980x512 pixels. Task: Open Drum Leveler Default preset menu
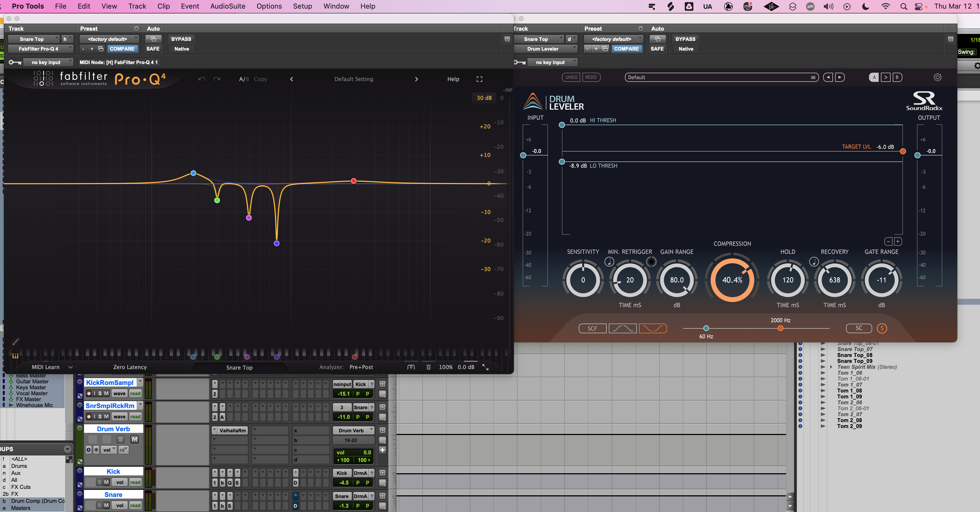(x=722, y=77)
